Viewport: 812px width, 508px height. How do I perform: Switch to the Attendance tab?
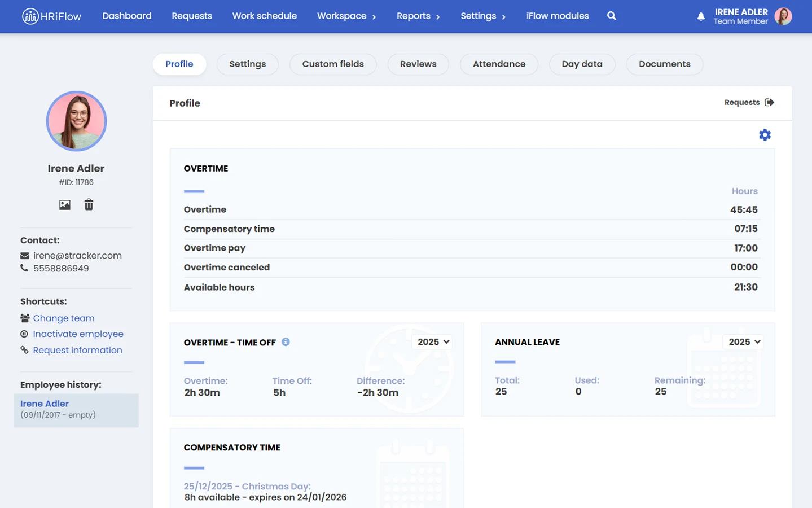pyautogui.click(x=499, y=64)
